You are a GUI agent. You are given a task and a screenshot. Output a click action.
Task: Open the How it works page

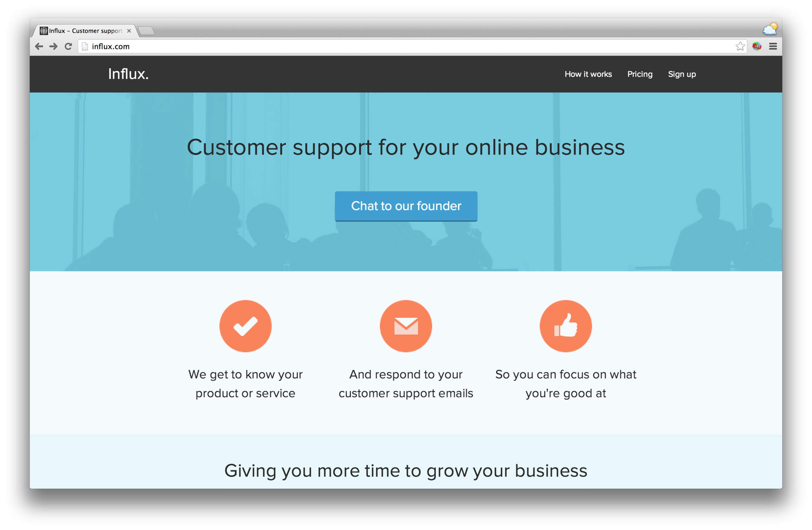pos(588,74)
